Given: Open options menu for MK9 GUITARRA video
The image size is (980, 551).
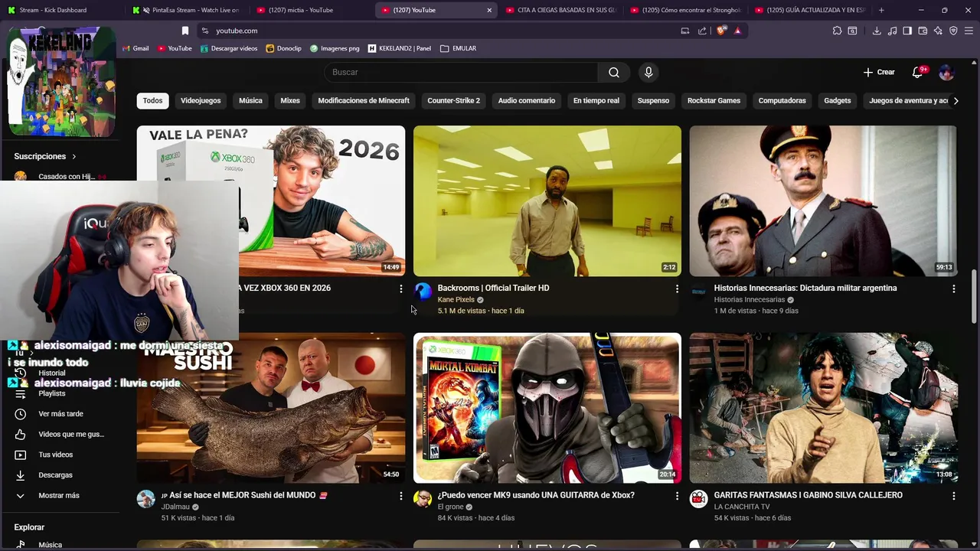Looking at the screenshot, I should pyautogui.click(x=677, y=496).
